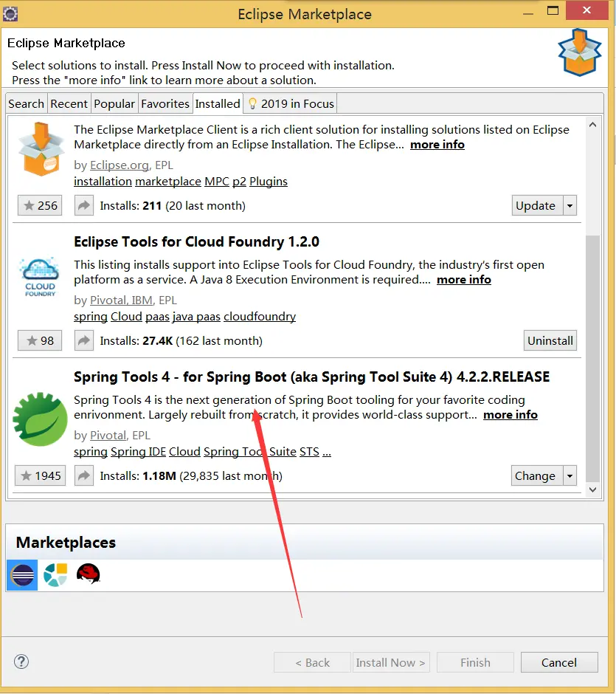Click the MPC tag link
The width and height of the screenshot is (616, 694).
tap(217, 182)
